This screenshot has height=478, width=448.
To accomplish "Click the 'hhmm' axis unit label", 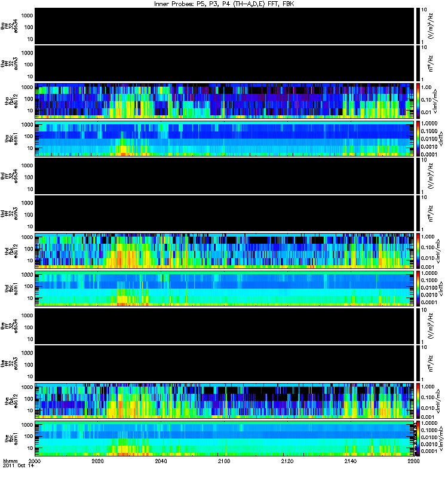I will (x=10, y=461).
